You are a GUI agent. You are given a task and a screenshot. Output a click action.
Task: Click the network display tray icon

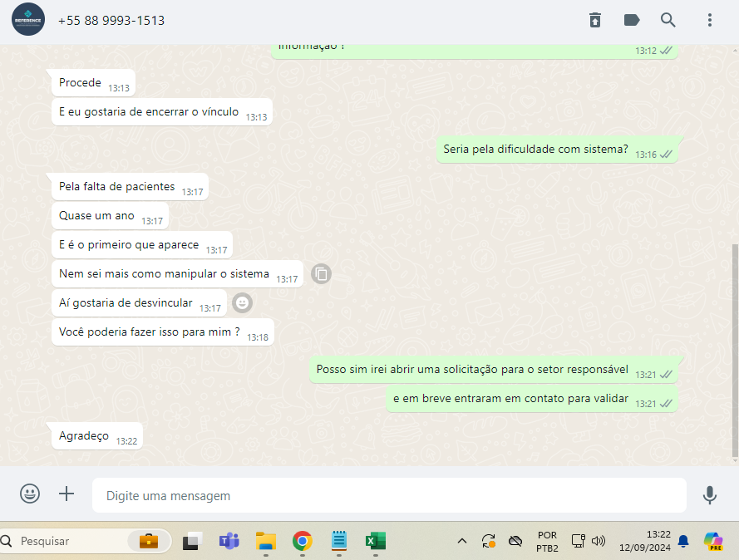[x=579, y=541]
